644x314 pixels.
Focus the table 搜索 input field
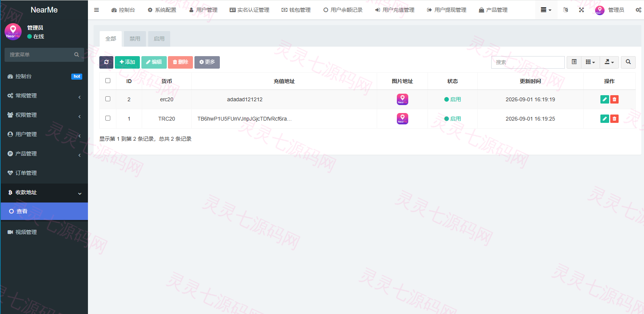(x=528, y=62)
